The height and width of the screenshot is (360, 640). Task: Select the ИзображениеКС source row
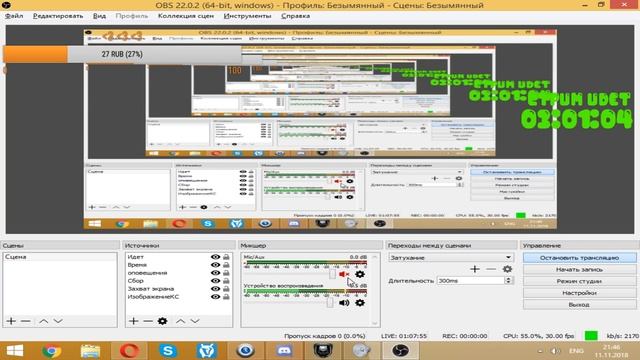[179, 297]
